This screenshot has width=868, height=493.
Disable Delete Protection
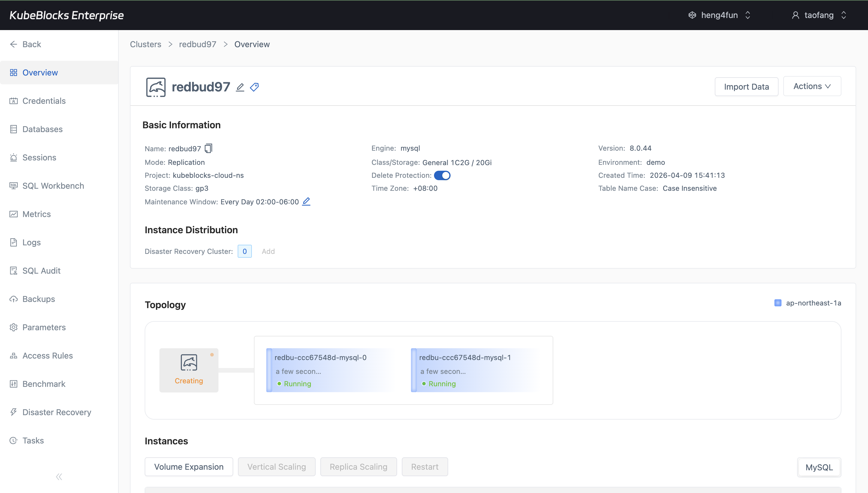443,175
